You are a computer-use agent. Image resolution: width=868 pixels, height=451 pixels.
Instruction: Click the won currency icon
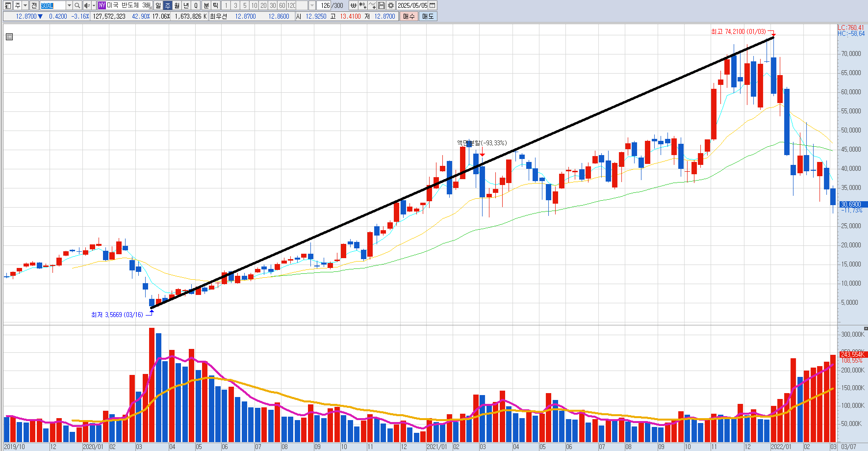coord(353,5)
